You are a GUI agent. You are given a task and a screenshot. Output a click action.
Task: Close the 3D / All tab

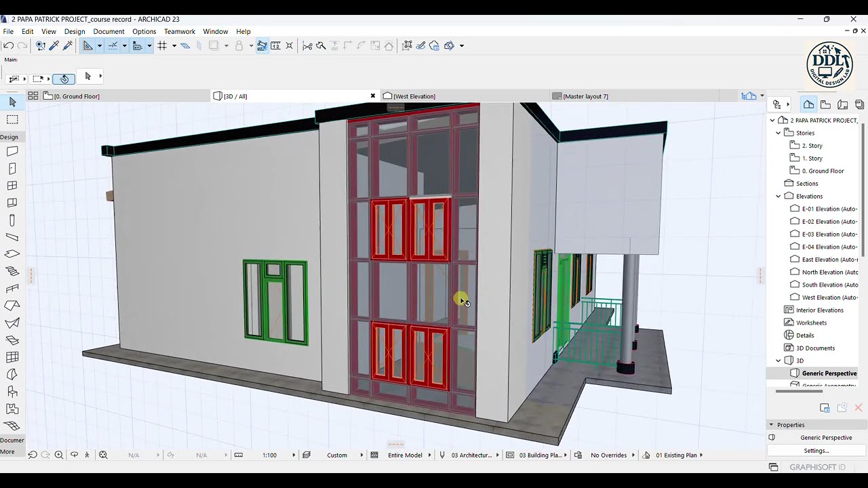[373, 96]
